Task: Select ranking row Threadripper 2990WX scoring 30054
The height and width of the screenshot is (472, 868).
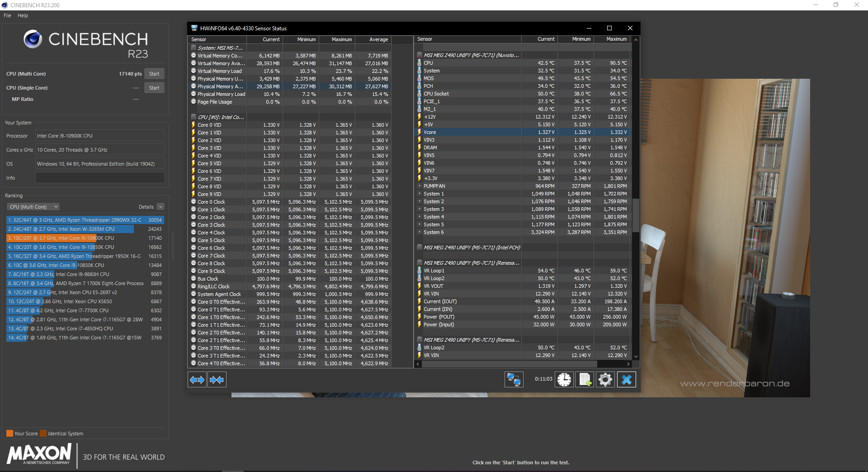Action: [85, 220]
